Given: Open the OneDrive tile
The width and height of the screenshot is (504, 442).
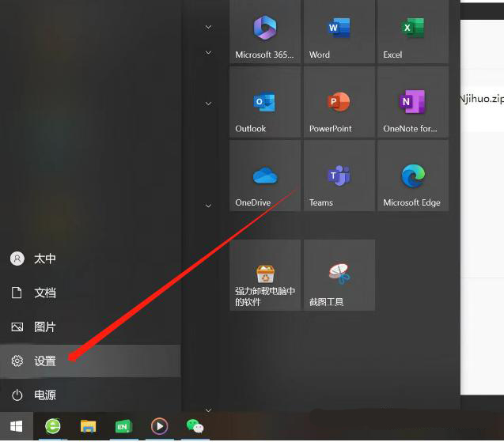Looking at the screenshot, I should pyautogui.click(x=265, y=176).
